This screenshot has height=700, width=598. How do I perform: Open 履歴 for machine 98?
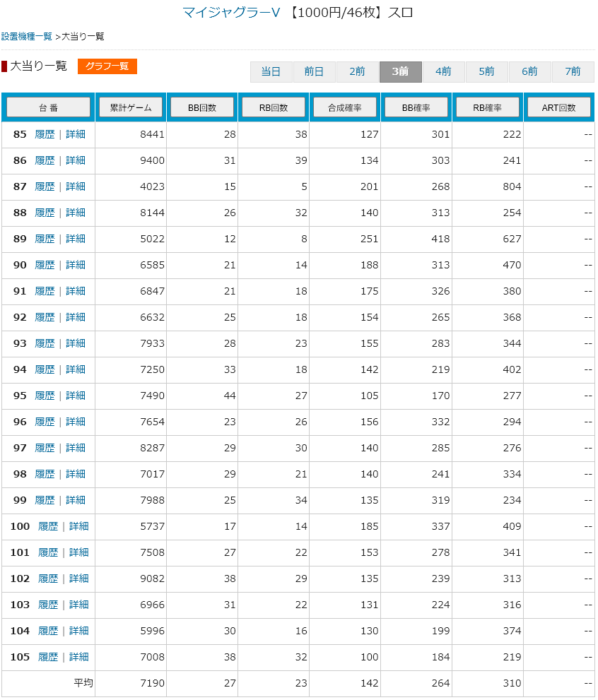(45, 474)
